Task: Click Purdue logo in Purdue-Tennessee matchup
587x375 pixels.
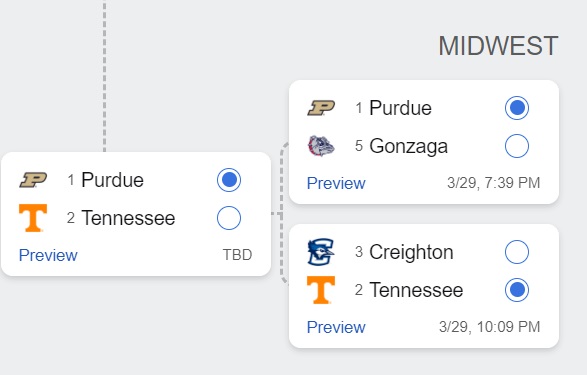Action: pos(33,180)
